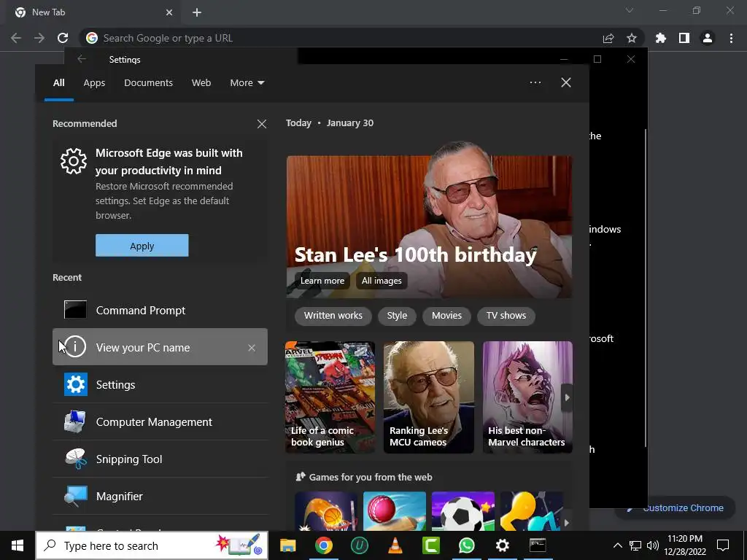Select Movies chip
747x560 pixels.
point(446,315)
